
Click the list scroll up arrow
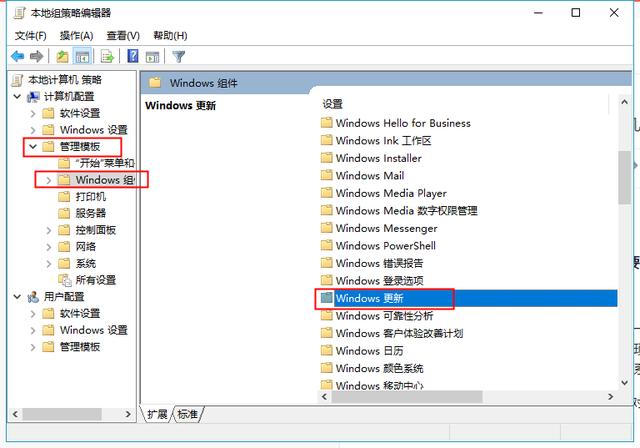624,102
